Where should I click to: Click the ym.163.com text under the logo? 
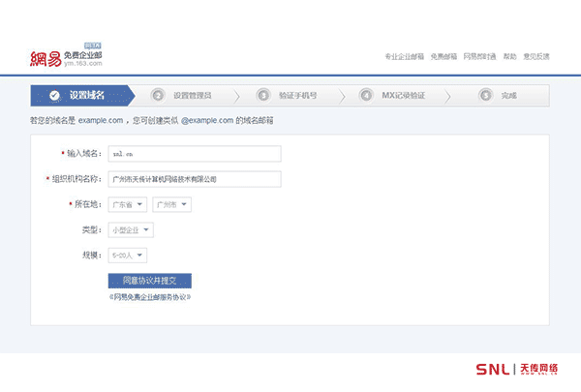[x=82, y=63]
